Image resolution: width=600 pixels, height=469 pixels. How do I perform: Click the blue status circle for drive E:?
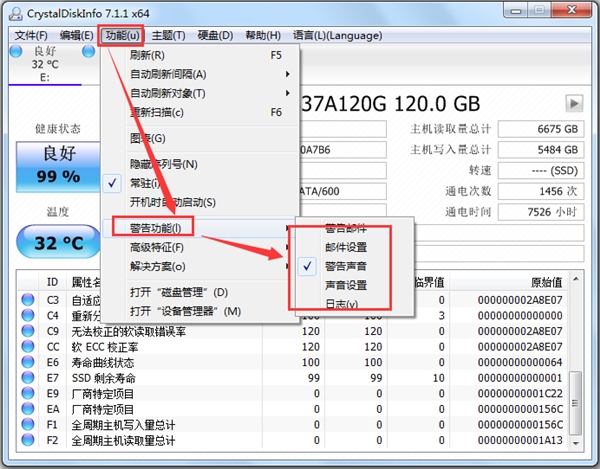click(x=16, y=51)
